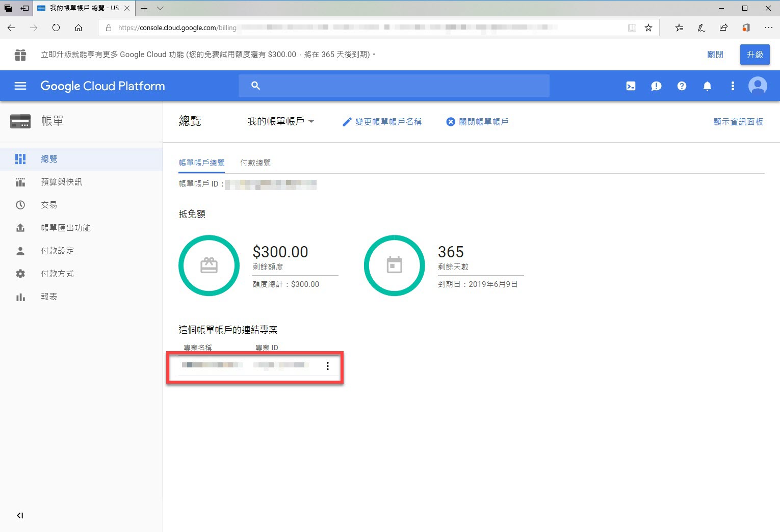Switch to 付款總覽 tab
Viewport: 780px width, 532px height.
point(255,163)
